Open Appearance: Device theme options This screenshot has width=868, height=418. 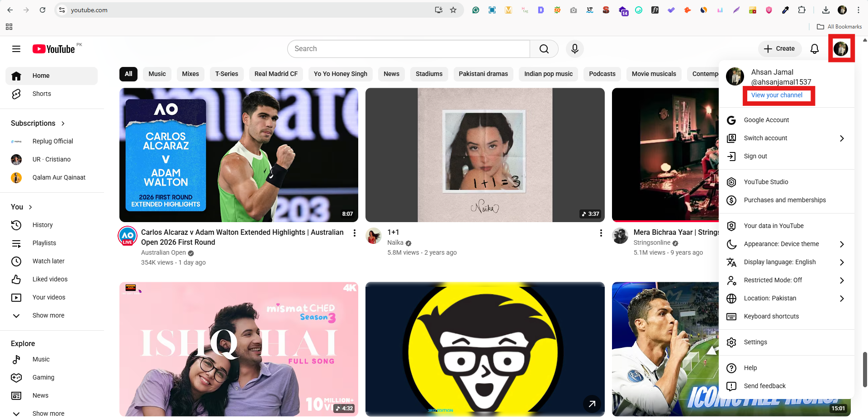pos(781,244)
